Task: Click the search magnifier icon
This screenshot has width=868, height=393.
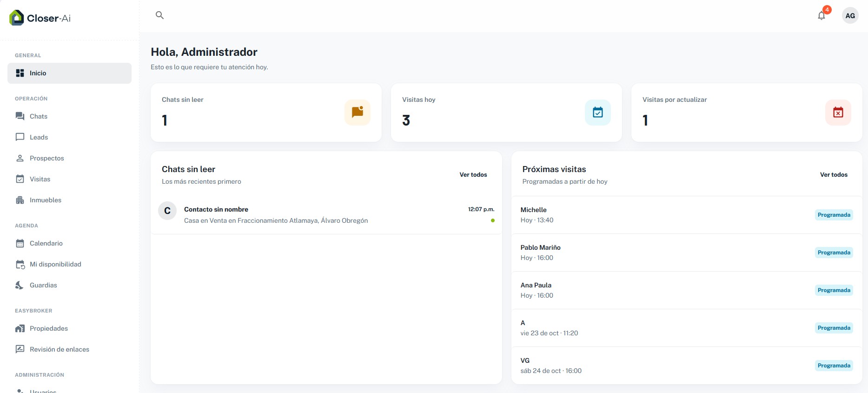Action: tap(159, 15)
